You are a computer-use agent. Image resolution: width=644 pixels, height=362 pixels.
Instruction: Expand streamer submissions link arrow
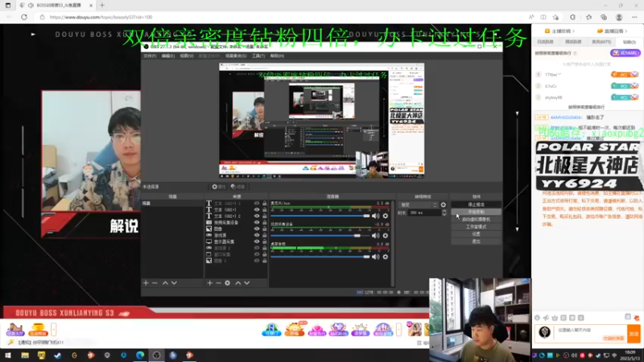(x=573, y=31)
